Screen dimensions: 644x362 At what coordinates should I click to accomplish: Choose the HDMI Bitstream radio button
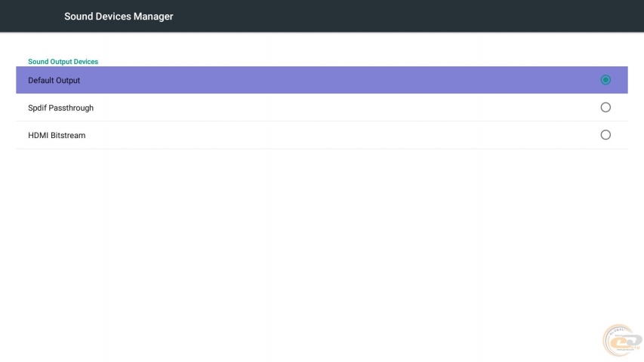point(605,135)
